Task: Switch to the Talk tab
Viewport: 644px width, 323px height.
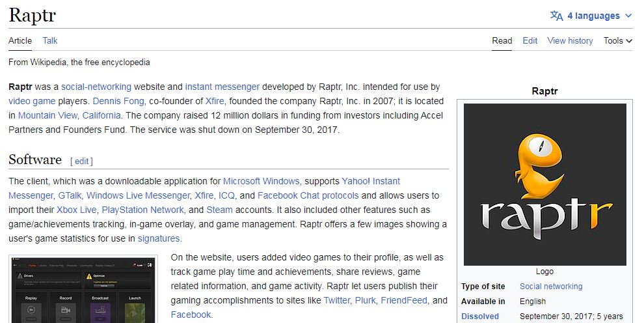Action: click(x=50, y=40)
